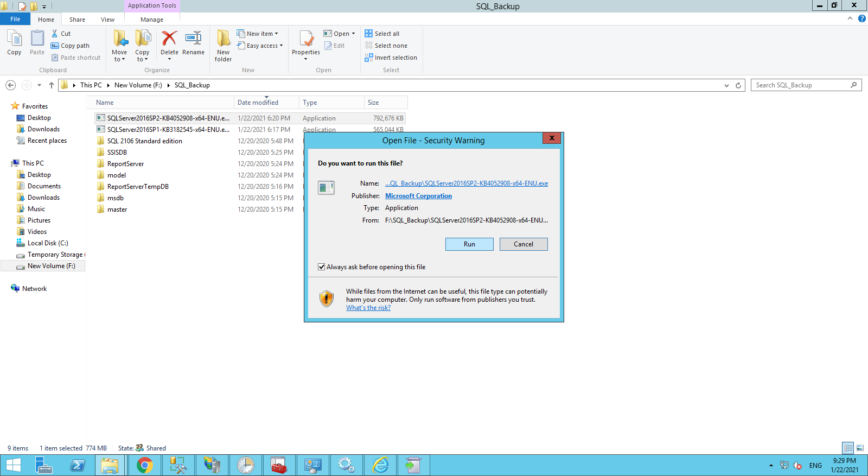Viewport: 868px width, 476px height.
Task: Open Internet Explorer from the taskbar
Action: 381,465
